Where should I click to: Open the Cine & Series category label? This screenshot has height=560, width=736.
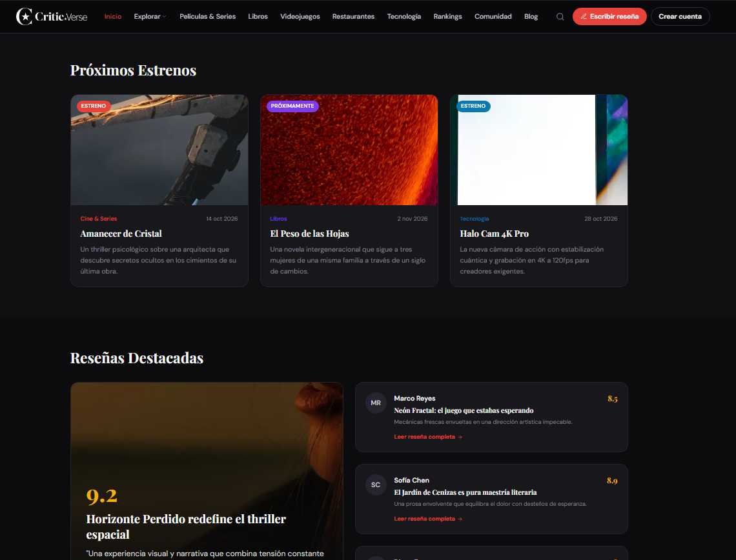(x=99, y=219)
